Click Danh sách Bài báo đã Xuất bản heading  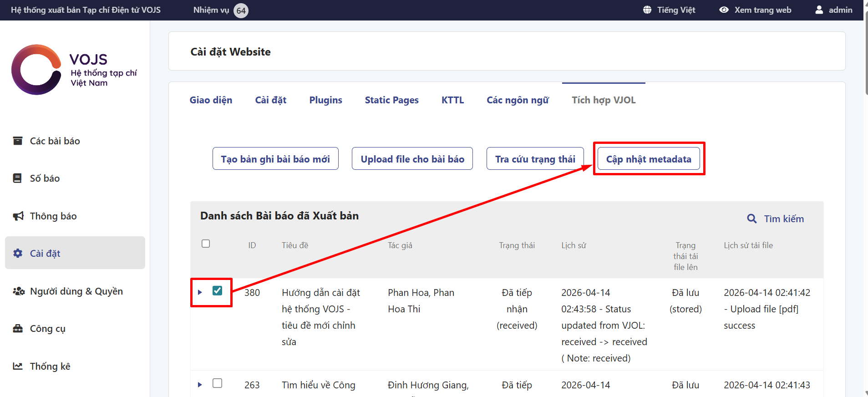pos(279,216)
